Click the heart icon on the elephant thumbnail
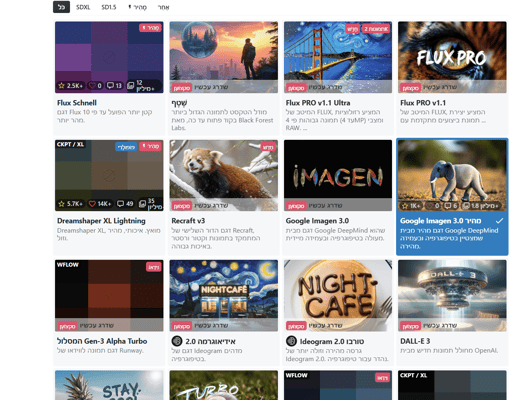 [429, 206]
